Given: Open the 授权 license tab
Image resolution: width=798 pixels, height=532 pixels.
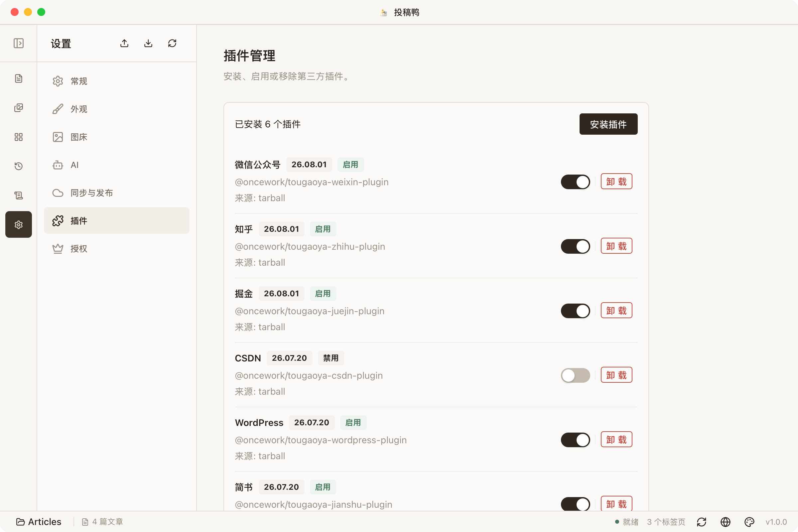Looking at the screenshot, I should pos(117,249).
